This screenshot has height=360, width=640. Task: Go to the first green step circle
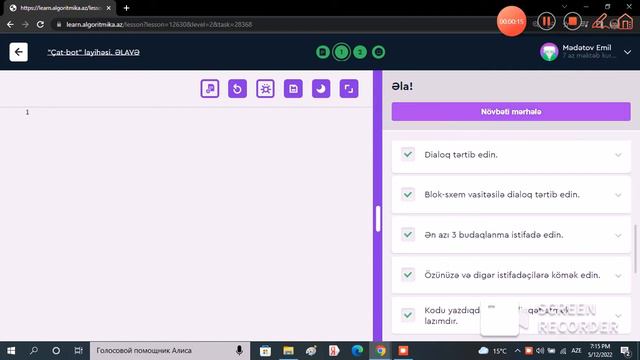click(323, 52)
